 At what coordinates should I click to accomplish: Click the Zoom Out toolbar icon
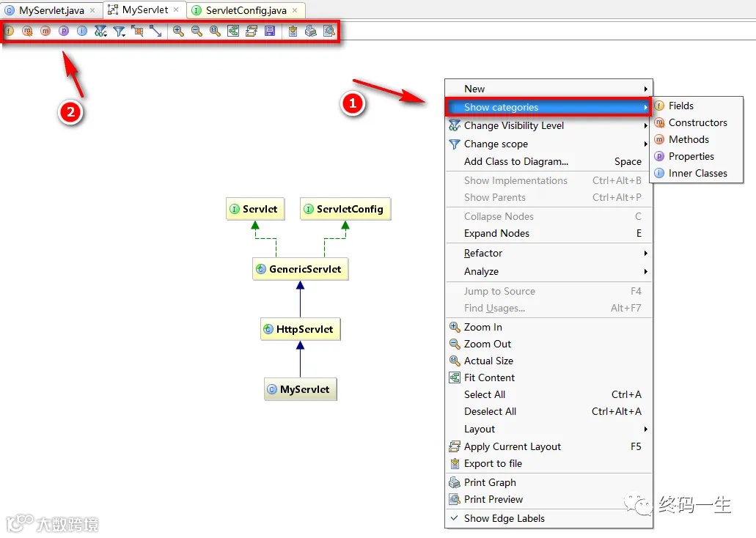coord(197,32)
